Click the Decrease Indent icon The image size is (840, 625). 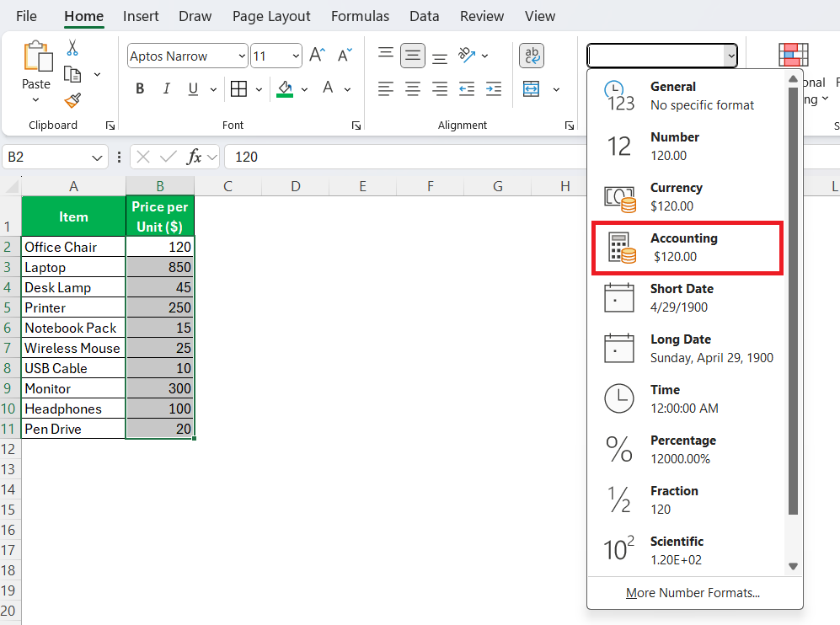click(467, 89)
